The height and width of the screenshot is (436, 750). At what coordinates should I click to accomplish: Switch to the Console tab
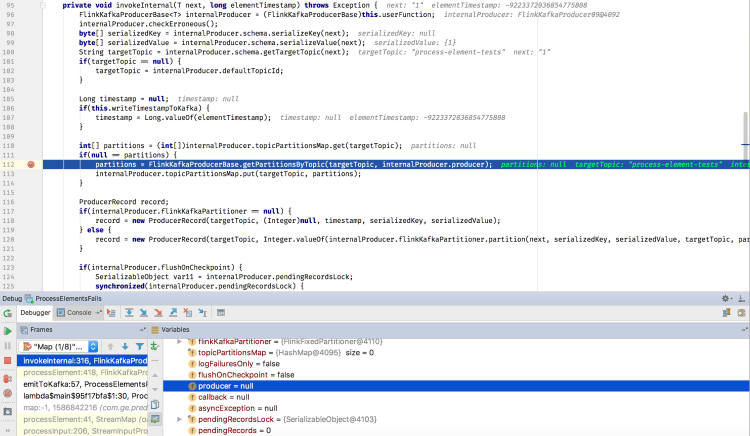coord(78,313)
